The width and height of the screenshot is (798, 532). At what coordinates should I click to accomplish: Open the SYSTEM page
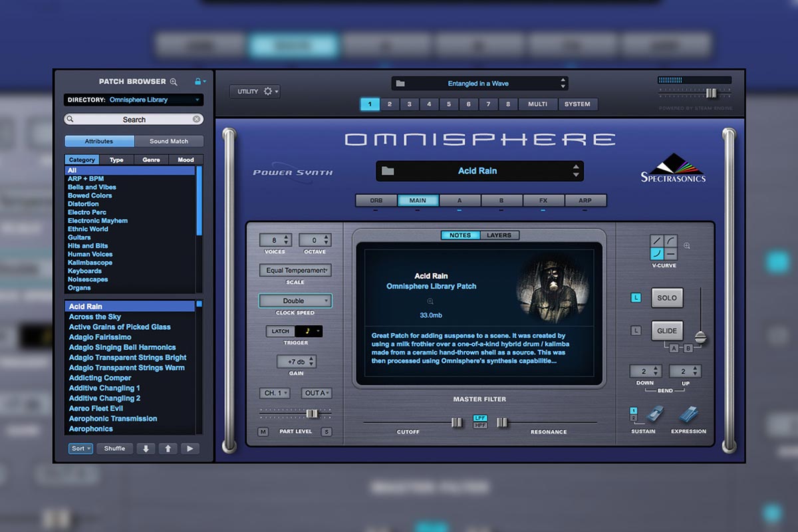pos(577,104)
